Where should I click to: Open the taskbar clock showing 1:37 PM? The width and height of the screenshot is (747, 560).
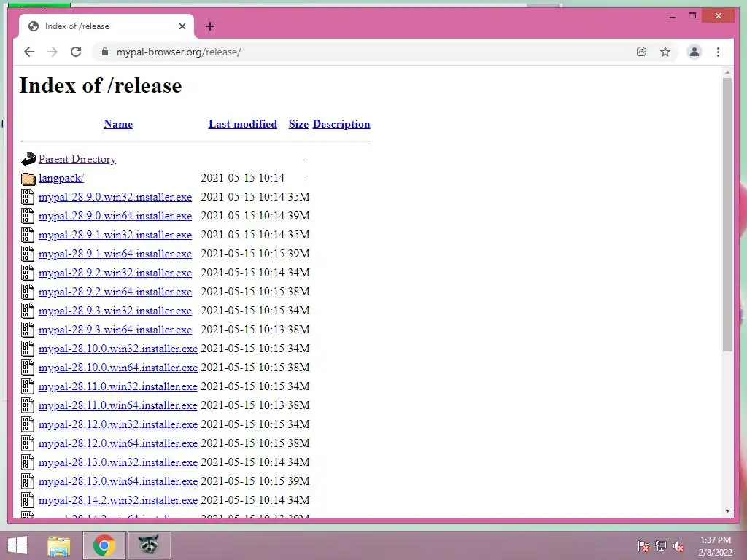716,546
